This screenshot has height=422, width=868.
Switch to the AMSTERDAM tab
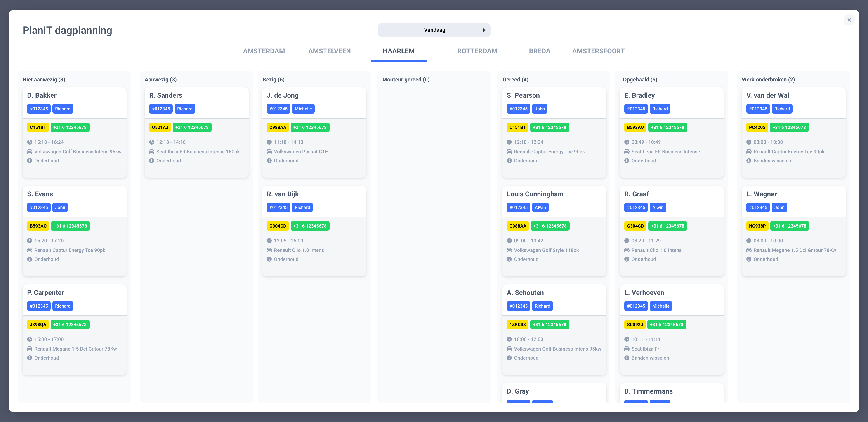point(264,51)
